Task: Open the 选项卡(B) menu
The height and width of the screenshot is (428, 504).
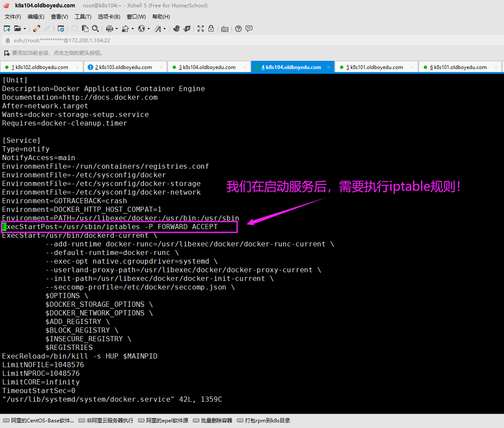Action: (x=109, y=17)
